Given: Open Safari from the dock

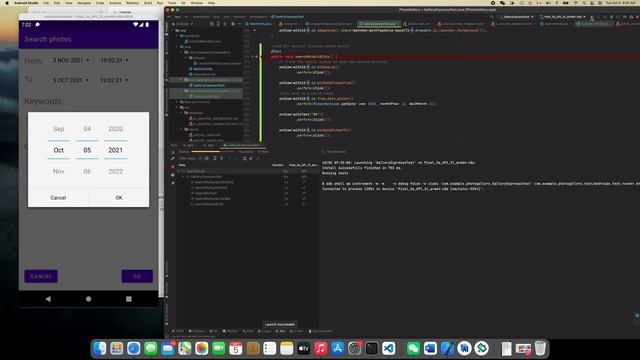Looking at the screenshot, I should click(133, 348).
